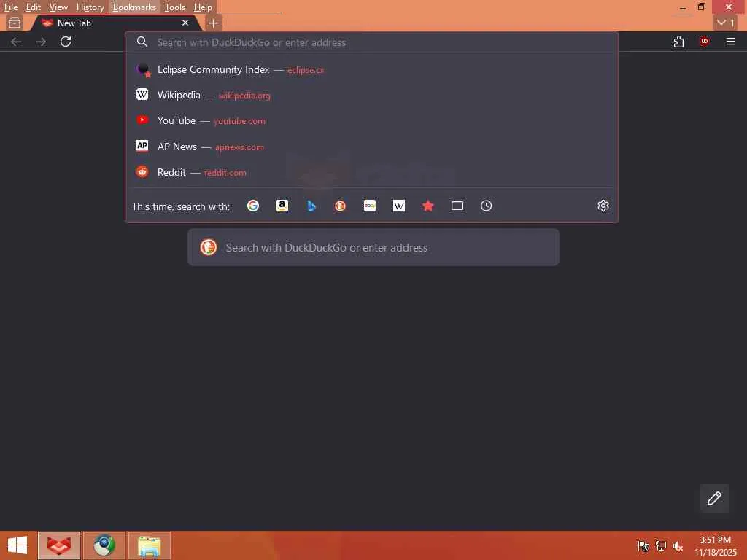Image resolution: width=747 pixels, height=560 pixels.
Task: Click the muted volume tray icon
Action: coord(678,546)
